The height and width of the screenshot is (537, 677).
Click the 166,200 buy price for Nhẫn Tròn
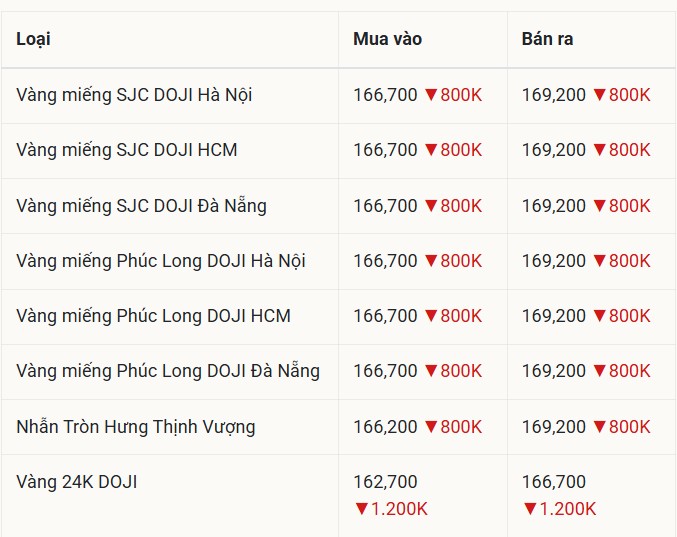[385, 427]
